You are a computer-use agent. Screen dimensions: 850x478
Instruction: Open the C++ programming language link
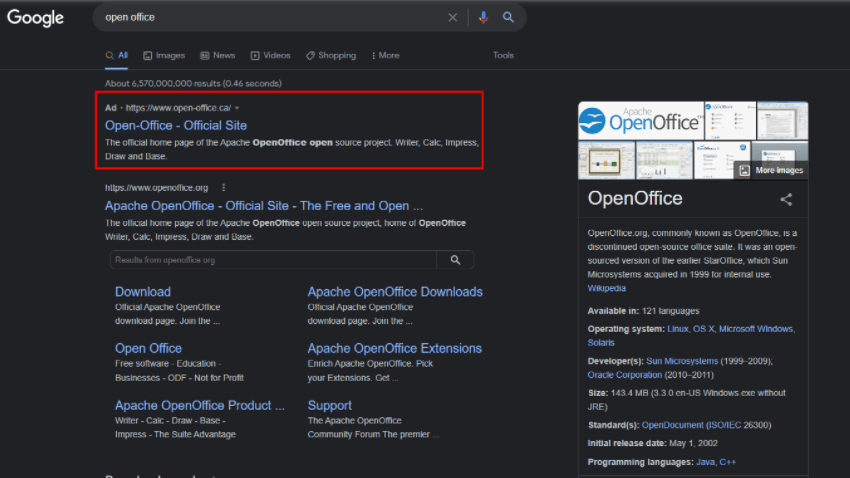click(x=727, y=462)
